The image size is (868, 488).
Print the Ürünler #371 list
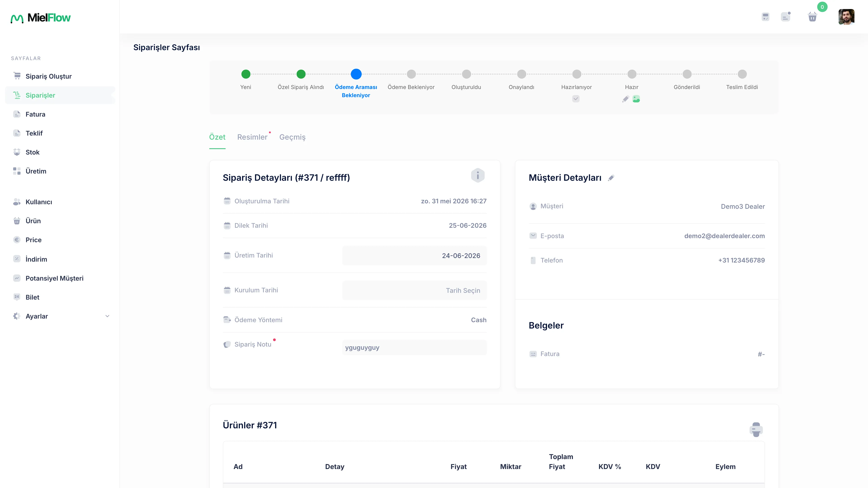756,429
